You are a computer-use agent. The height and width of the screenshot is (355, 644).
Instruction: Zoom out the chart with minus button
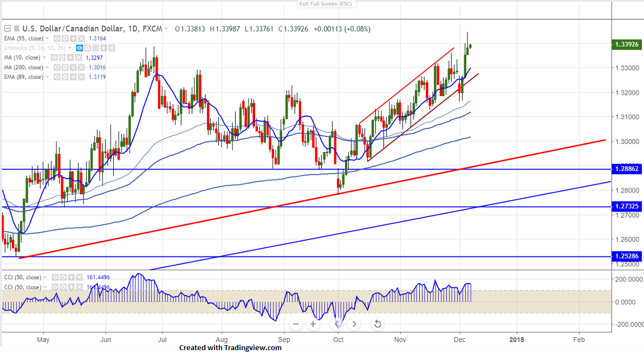[296, 324]
